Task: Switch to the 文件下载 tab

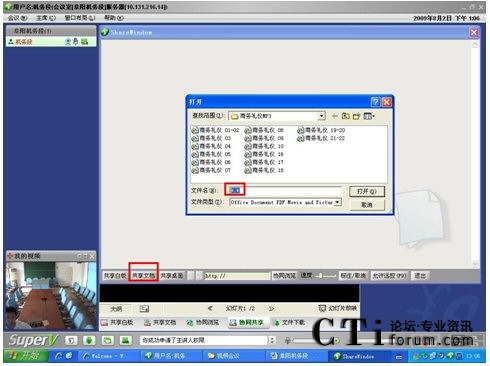Action: [x=289, y=322]
